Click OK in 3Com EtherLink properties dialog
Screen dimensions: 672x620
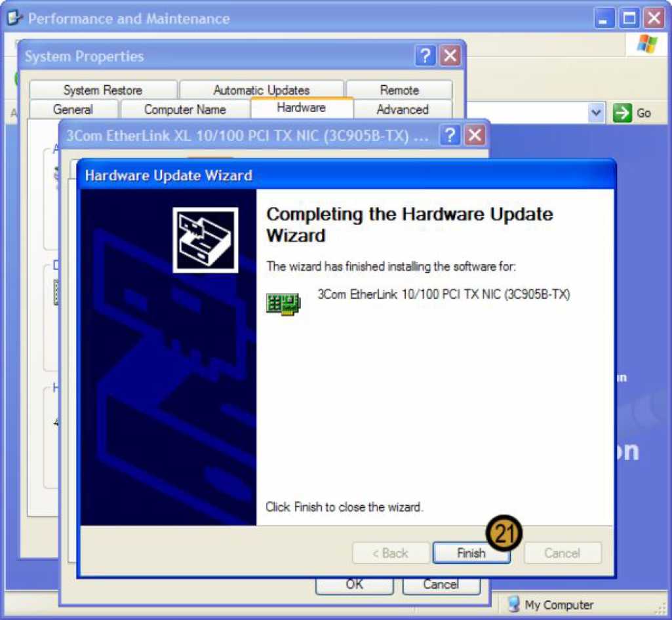point(355,585)
